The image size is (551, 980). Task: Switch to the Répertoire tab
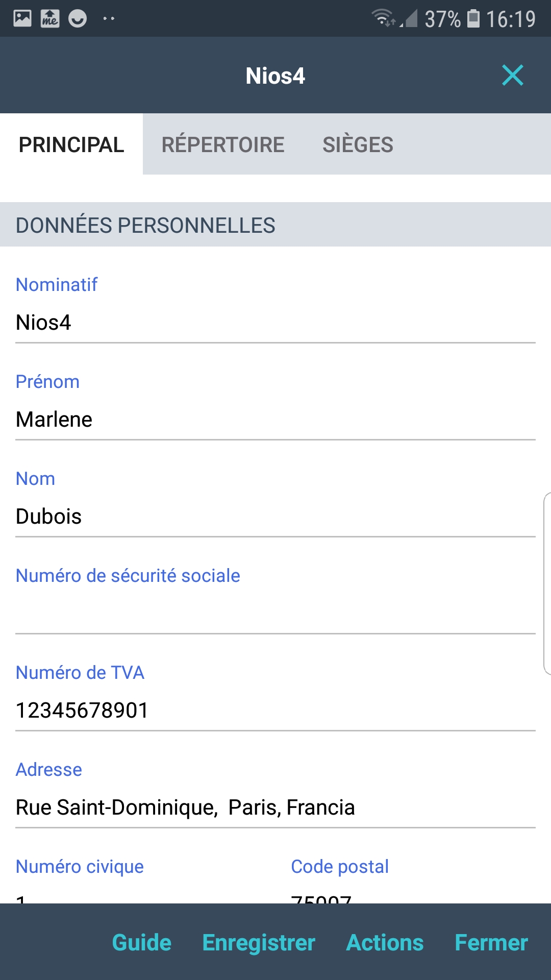(x=223, y=144)
